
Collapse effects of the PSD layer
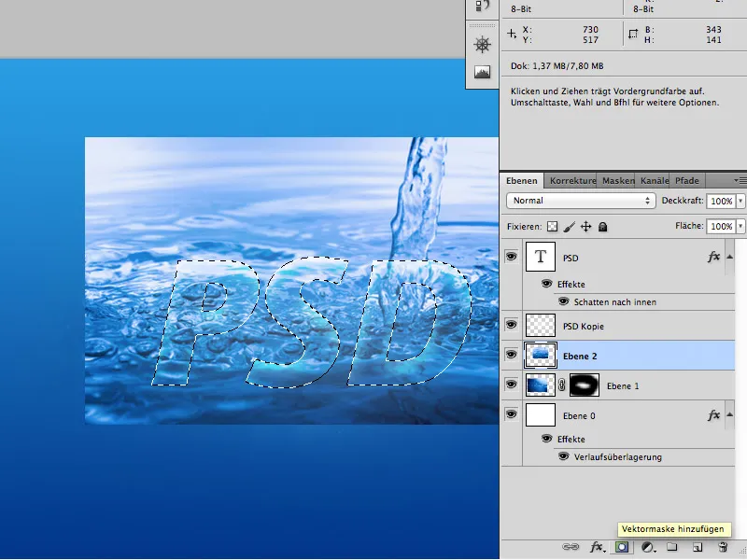pyautogui.click(x=729, y=257)
